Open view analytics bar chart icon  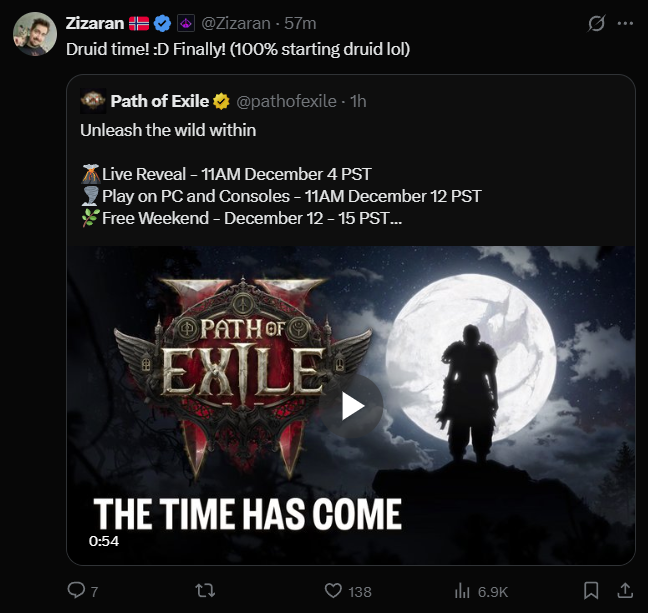click(x=463, y=591)
